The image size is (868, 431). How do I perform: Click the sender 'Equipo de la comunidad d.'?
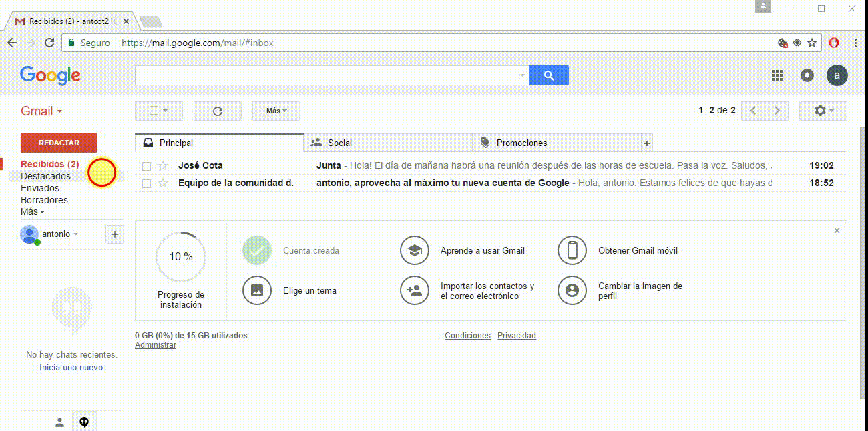pyautogui.click(x=236, y=183)
